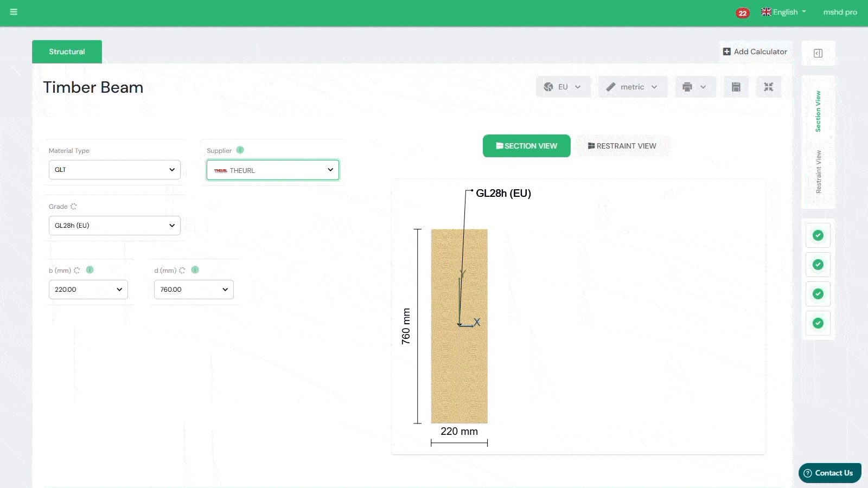868x488 pixels.
Task: Click the second green check status
Action: tap(818, 265)
